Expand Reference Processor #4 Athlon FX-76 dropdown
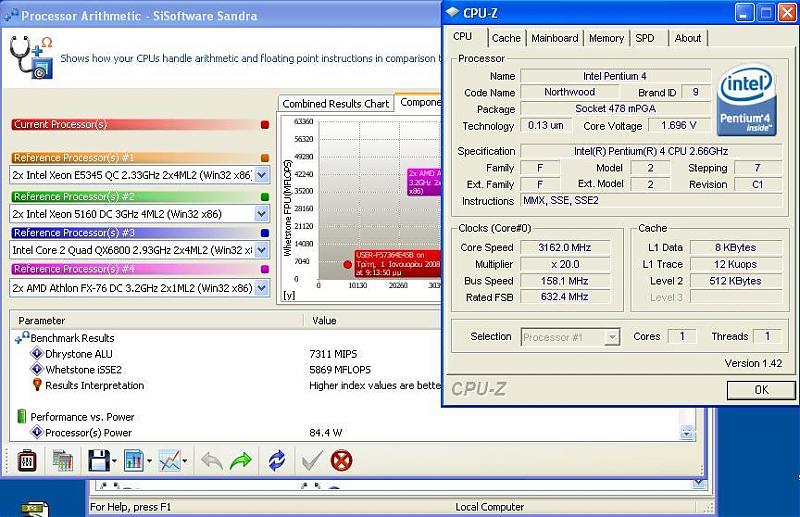This screenshot has height=517, width=800. pos(261,288)
